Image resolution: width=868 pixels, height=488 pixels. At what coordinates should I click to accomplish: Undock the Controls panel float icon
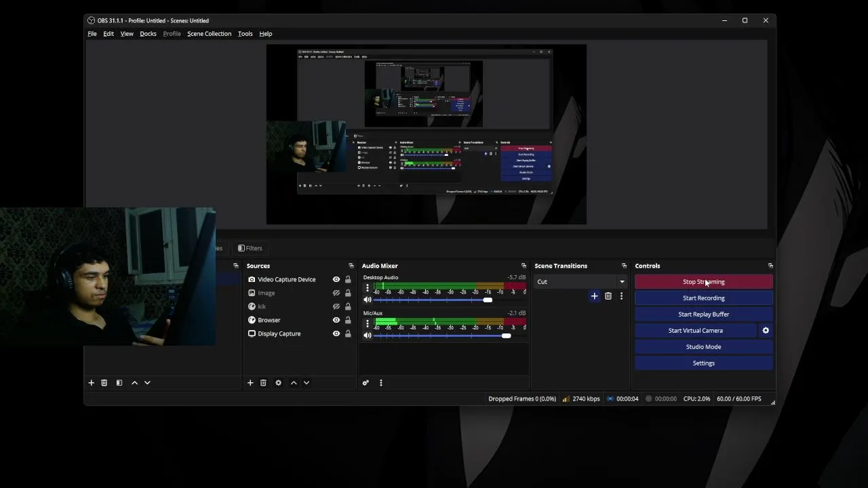[770, 266]
